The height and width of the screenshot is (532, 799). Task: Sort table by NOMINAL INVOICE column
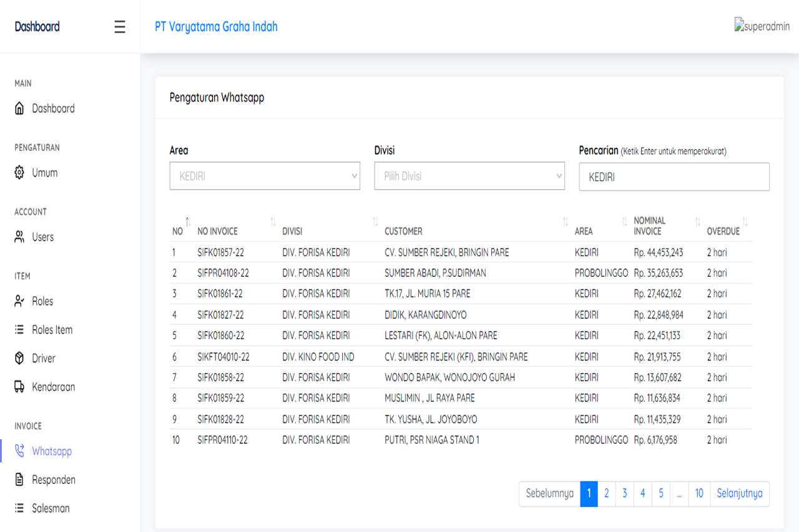point(665,226)
